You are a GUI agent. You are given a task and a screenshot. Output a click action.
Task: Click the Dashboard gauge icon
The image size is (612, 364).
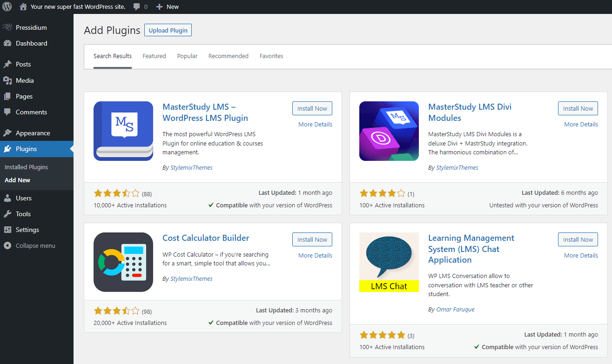tap(7, 43)
